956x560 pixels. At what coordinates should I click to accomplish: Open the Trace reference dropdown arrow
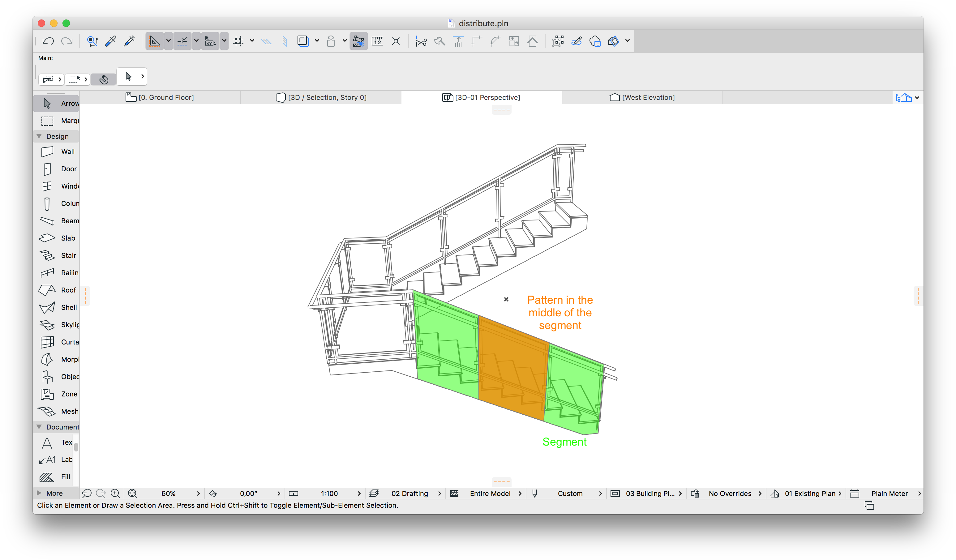[317, 41]
